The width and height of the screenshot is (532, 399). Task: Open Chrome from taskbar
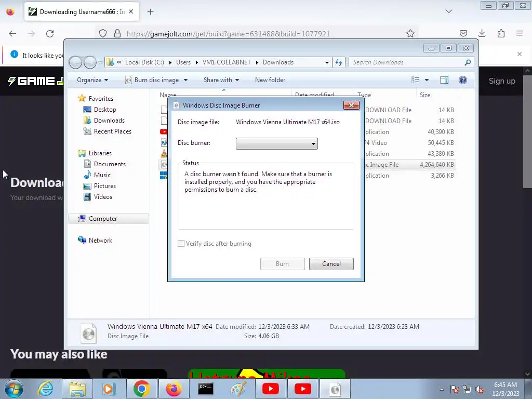142,389
